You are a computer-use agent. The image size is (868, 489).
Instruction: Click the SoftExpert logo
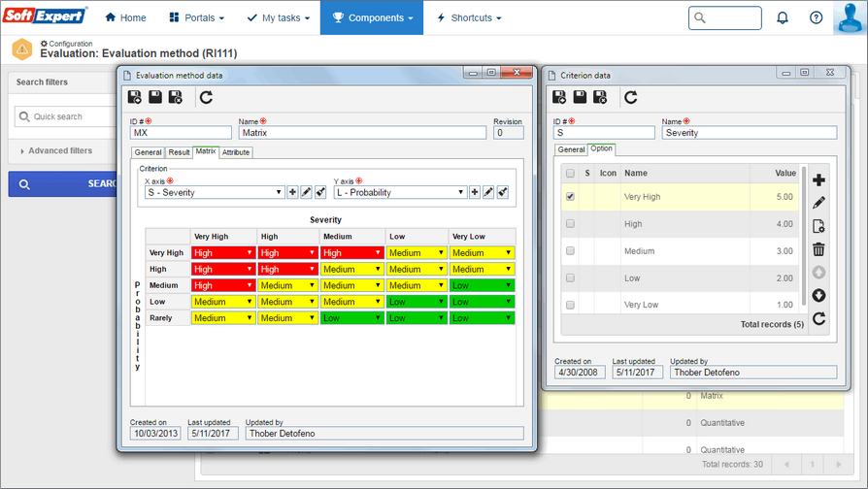coord(45,16)
